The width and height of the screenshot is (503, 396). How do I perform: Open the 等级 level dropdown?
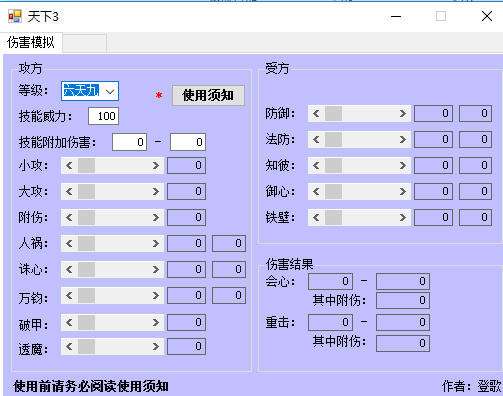tap(110, 91)
